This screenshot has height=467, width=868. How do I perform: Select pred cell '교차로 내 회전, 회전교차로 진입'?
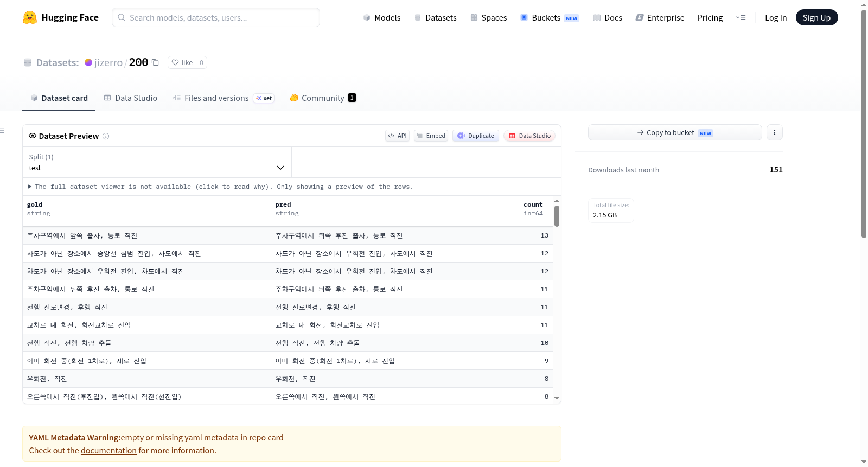click(395, 325)
